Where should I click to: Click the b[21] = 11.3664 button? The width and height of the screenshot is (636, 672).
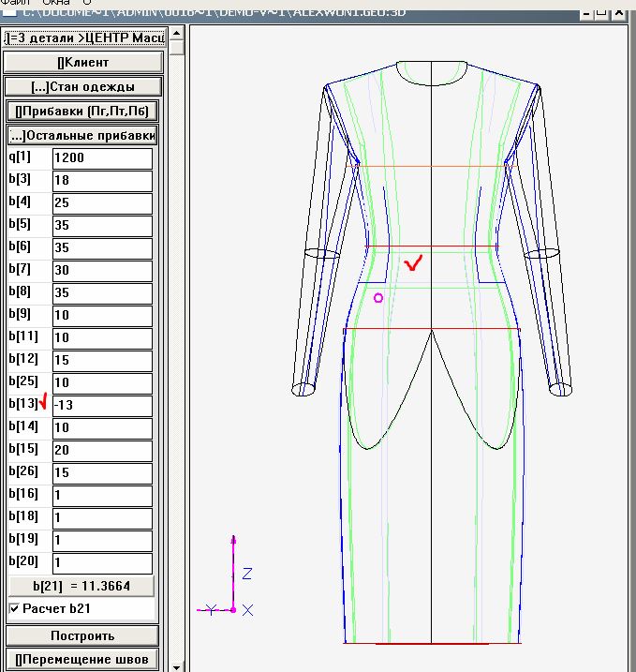[81, 587]
